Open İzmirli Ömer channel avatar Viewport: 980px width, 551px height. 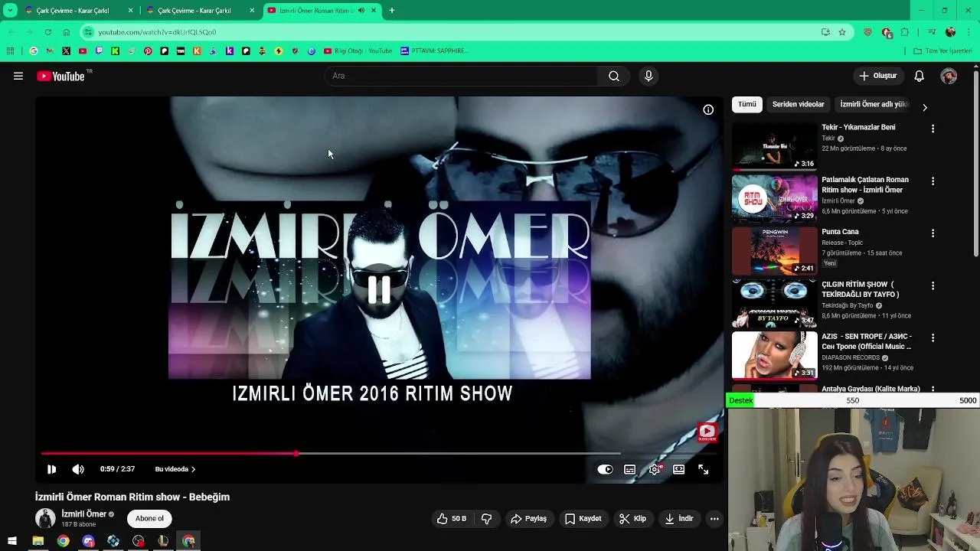tap(45, 518)
